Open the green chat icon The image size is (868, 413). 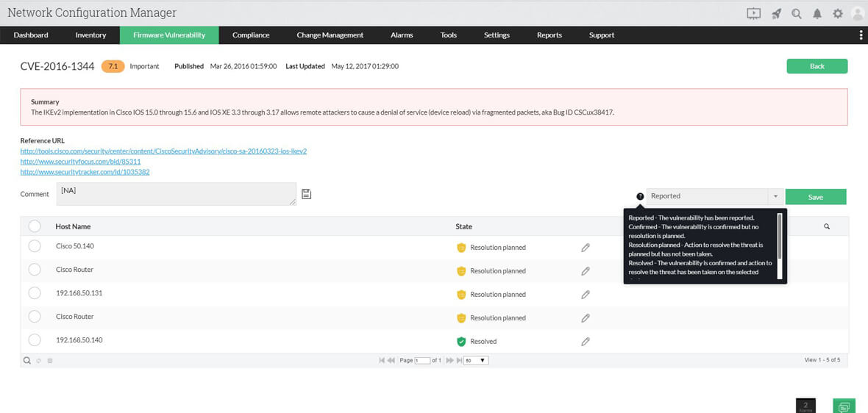[844, 406]
